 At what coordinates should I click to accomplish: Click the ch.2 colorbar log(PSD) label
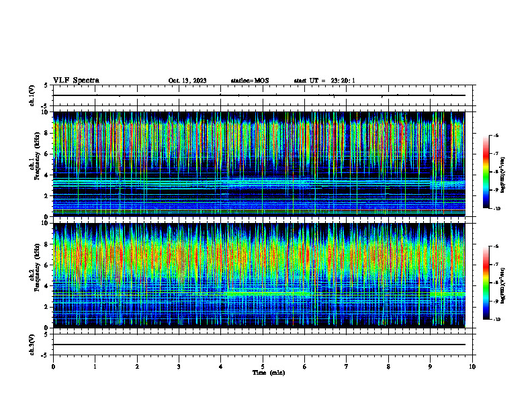503,285
